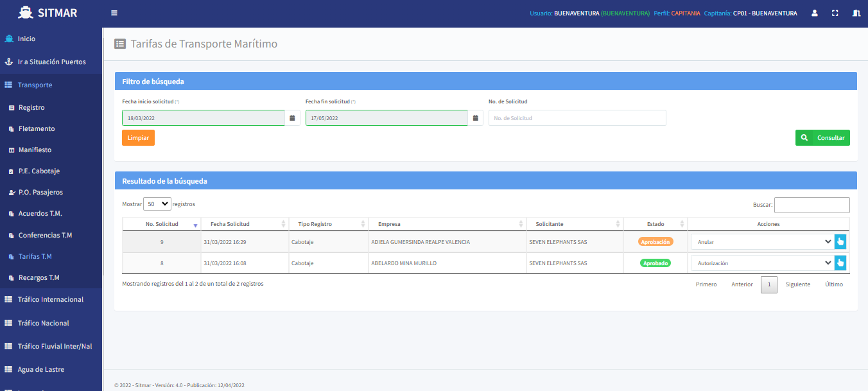This screenshot has height=391, width=868.
Task: Open calendar for Fecha inicio solicitud
Action: coord(292,118)
